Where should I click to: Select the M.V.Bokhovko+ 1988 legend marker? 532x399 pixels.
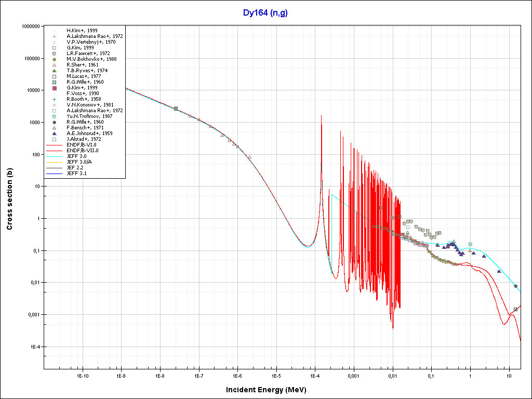click(54, 59)
